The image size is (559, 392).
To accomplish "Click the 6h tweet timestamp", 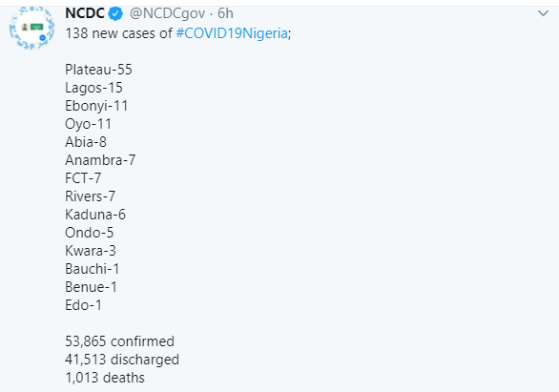I will click(x=225, y=13).
